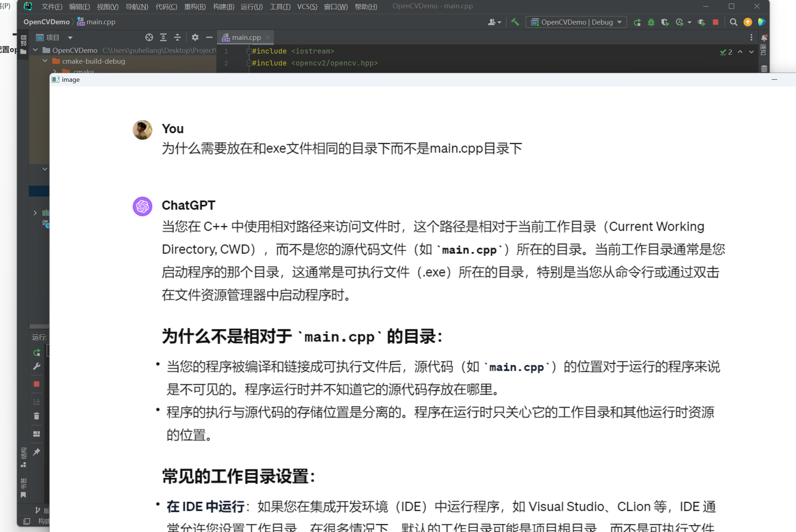Hide the project panel with minus icon

[209, 37]
